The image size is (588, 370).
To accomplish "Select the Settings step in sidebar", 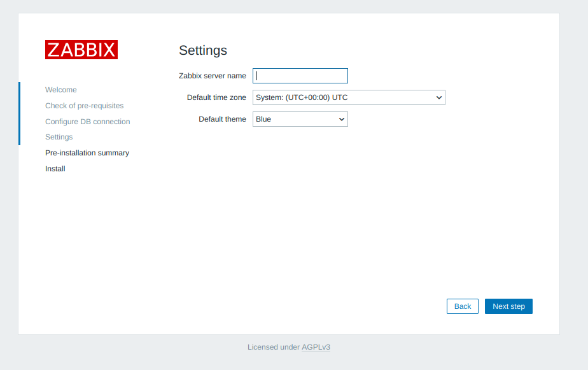I will point(59,137).
